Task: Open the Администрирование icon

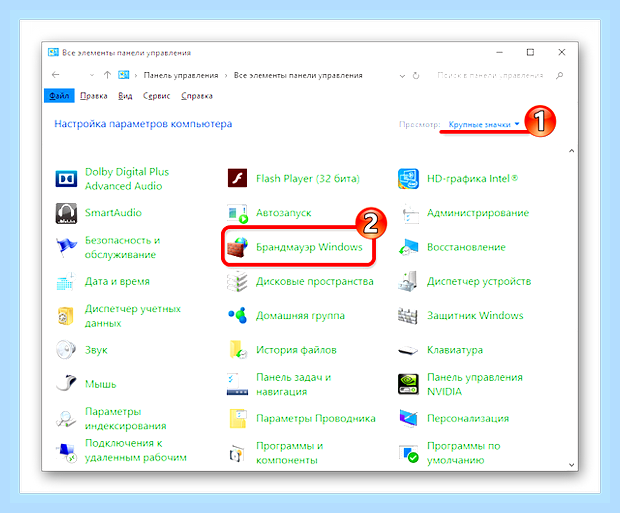Action: pyautogui.click(x=410, y=213)
